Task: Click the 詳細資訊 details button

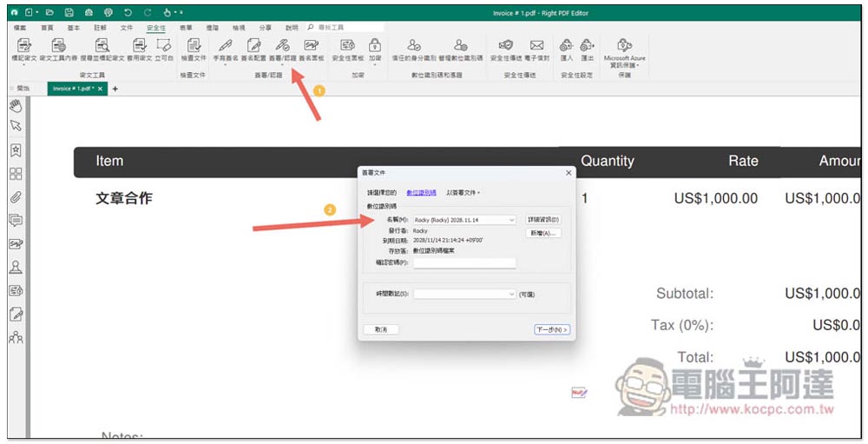Action: pyautogui.click(x=543, y=220)
